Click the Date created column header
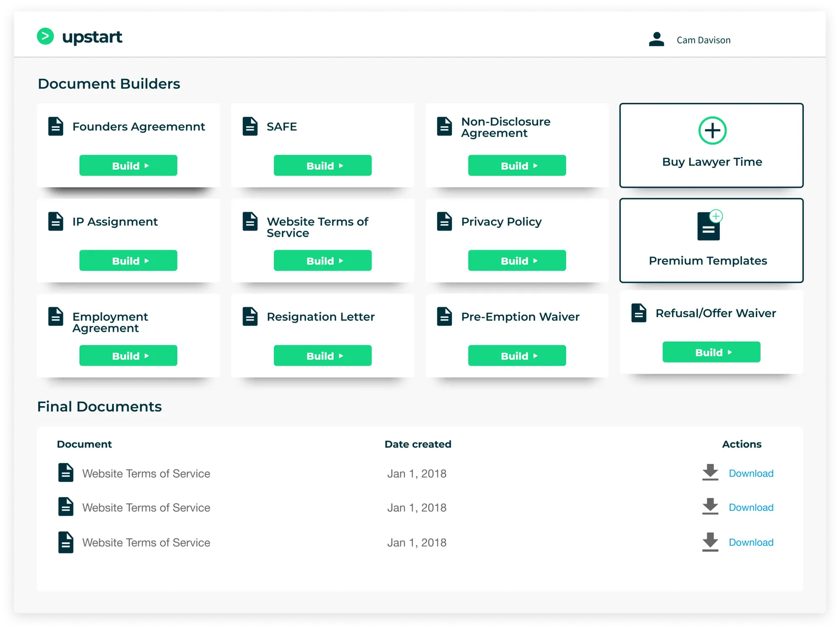The image size is (840, 630). 418,444
